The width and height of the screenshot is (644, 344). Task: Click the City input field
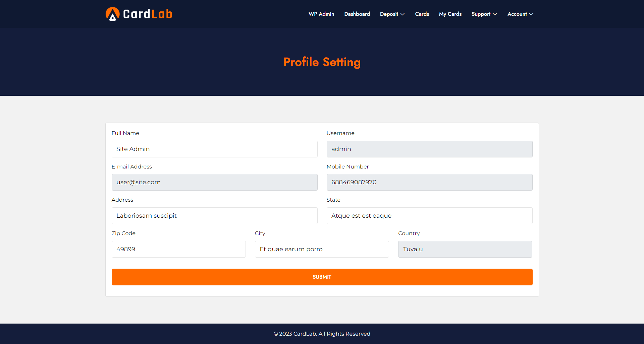[322, 249]
